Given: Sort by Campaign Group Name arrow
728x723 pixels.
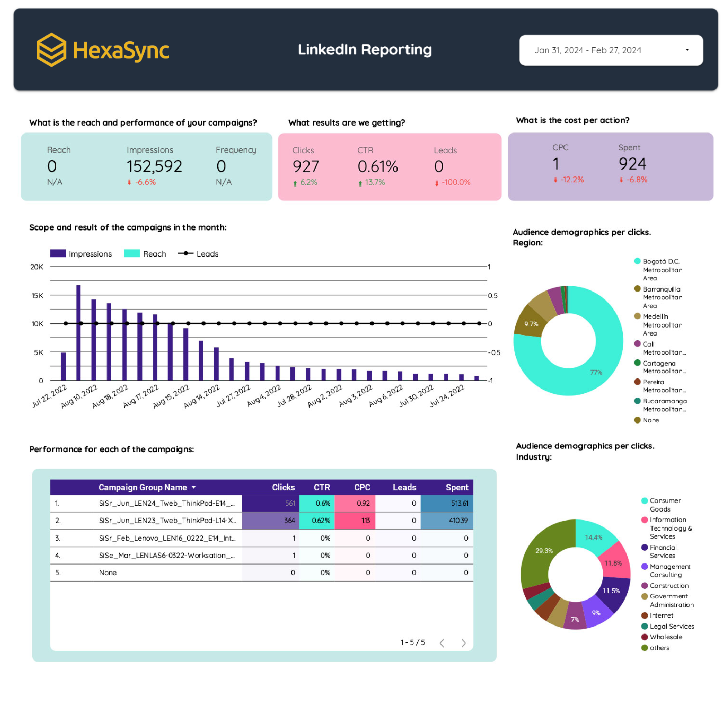Looking at the screenshot, I should click(x=194, y=488).
